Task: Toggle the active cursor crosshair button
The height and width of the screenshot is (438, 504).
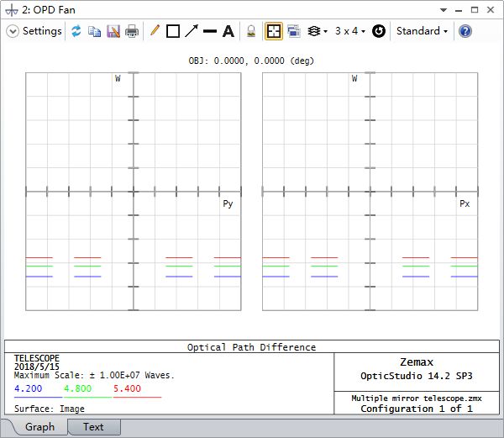Action: [274, 31]
